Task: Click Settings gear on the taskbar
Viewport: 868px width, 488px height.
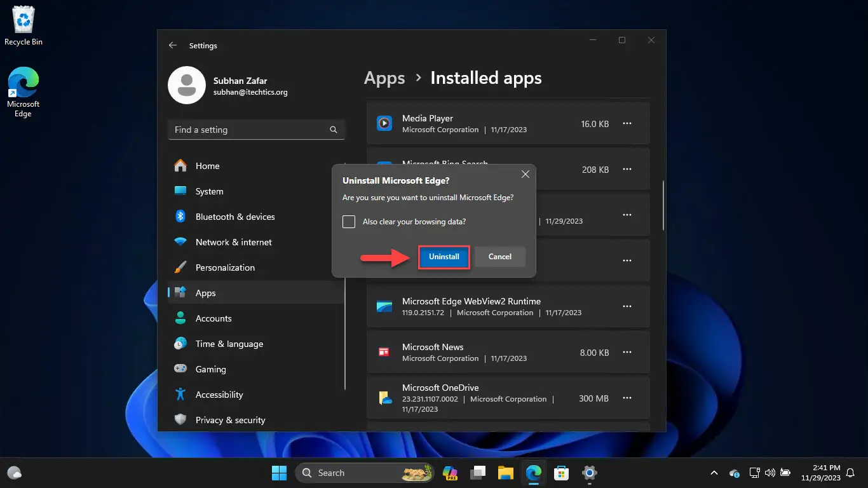Action: tap(590, 473)
